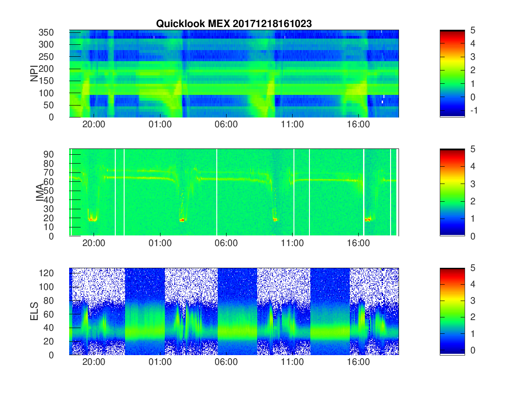Click the 11:00 tick under the NPI plot
The image size is (532, 399).
tap(293, 125)
